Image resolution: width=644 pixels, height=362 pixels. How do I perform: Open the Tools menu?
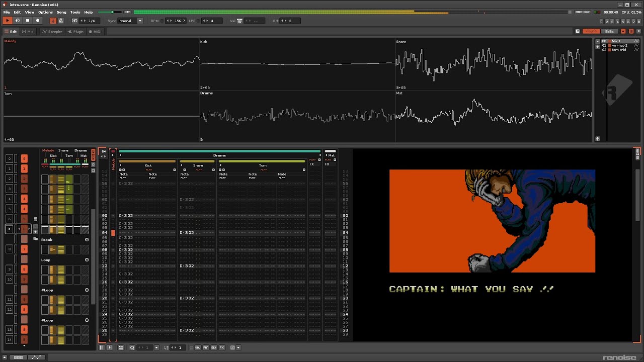tap(75, 12)
